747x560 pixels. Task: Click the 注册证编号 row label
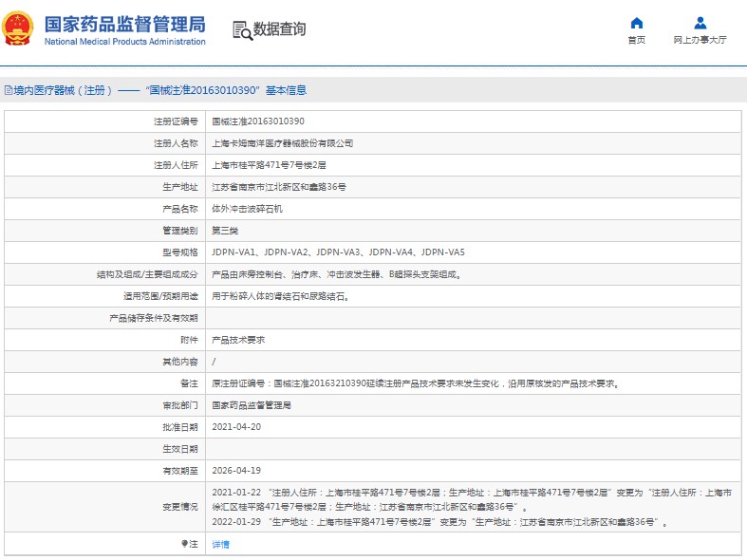[x=176, y=121]
